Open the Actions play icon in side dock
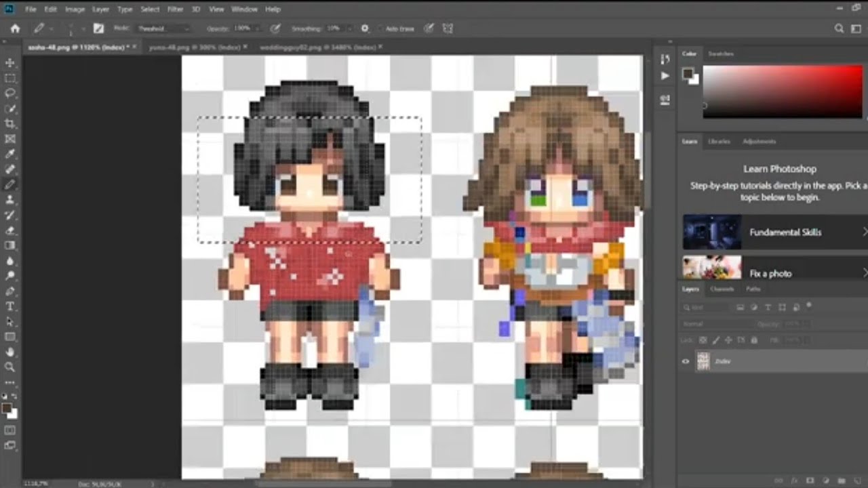Image resolution: width=868 pixels, height=488 pixels. [x=665, y=76]
